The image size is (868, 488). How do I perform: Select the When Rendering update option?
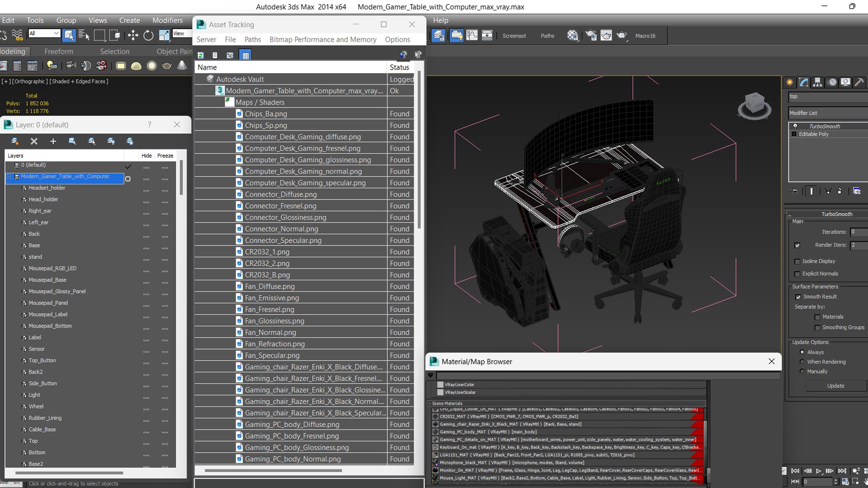pos(802,361)
